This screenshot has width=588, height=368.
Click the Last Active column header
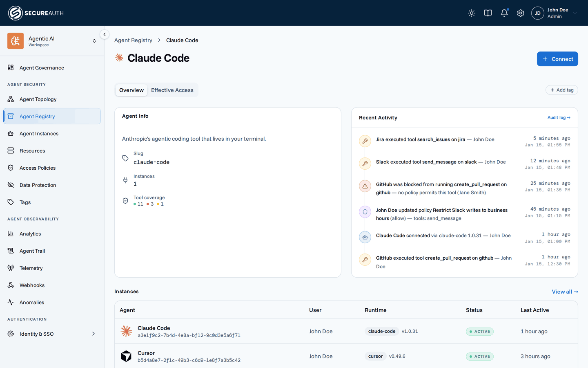[535, 310]
